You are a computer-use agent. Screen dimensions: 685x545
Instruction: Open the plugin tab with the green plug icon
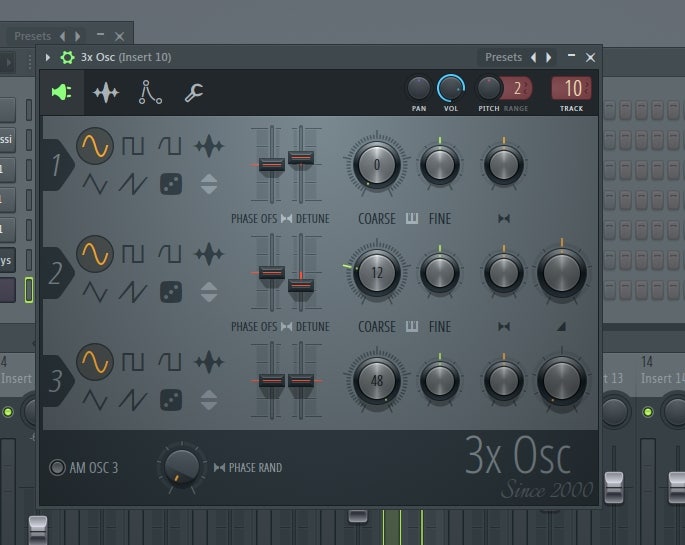[x=62, y=92]
